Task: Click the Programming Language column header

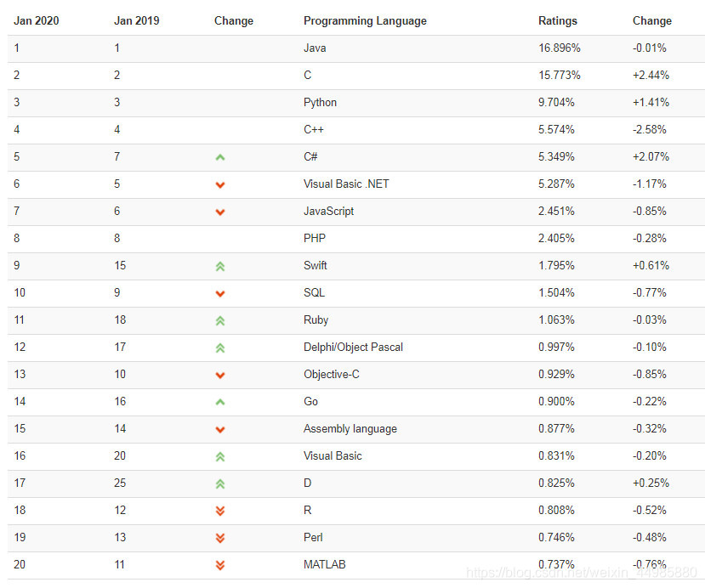Action: pyautogui.click(x=365, y=21)
